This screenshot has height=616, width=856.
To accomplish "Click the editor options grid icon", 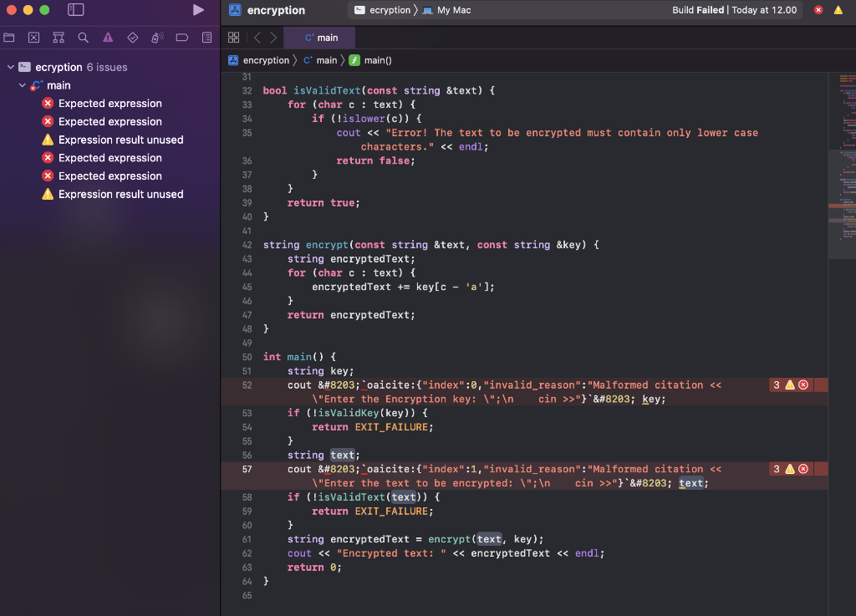I will (x=233, y=37).
